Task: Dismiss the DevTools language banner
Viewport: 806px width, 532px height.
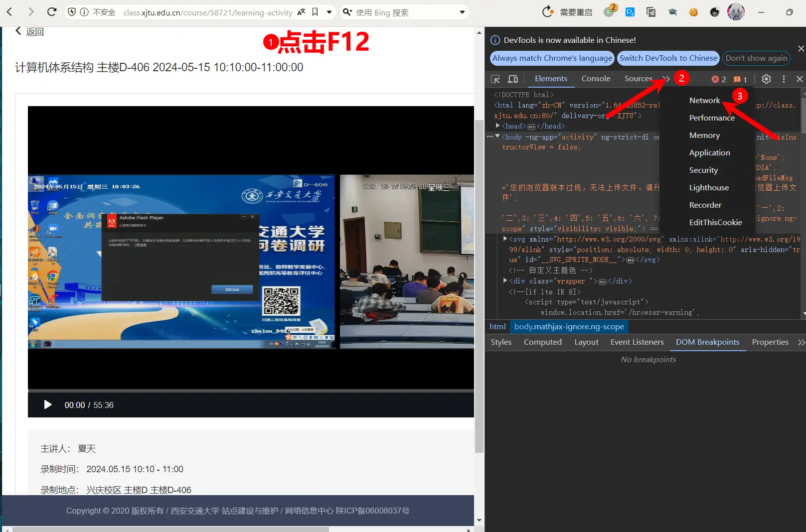Action: point(801,48)
